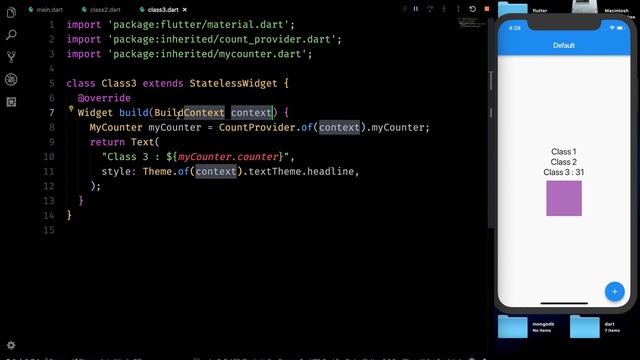Open the Extensions icon in activity bar

pyautogui.click(x=11, y=102)
